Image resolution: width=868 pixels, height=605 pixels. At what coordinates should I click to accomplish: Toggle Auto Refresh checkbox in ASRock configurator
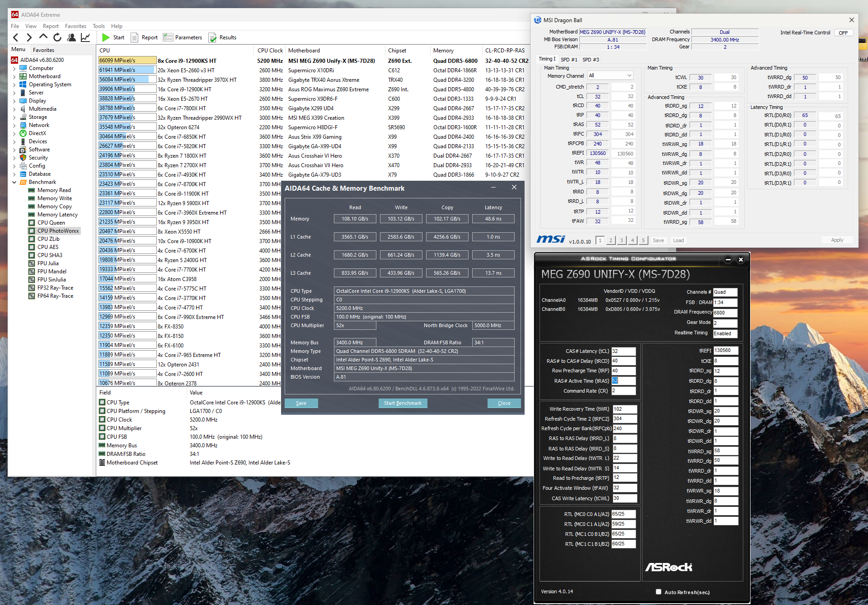point(658,592)
